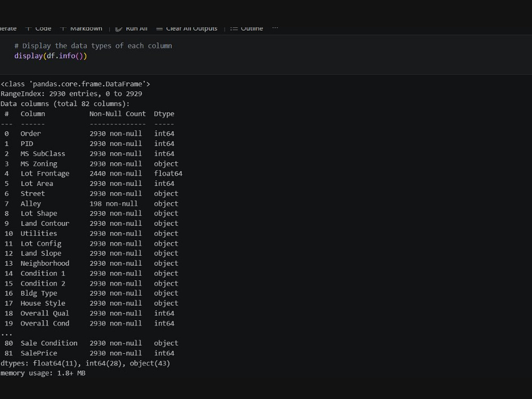Click the 'Lot Config' row
This screenshot has height=399, width=532.
tap(92, 243)
